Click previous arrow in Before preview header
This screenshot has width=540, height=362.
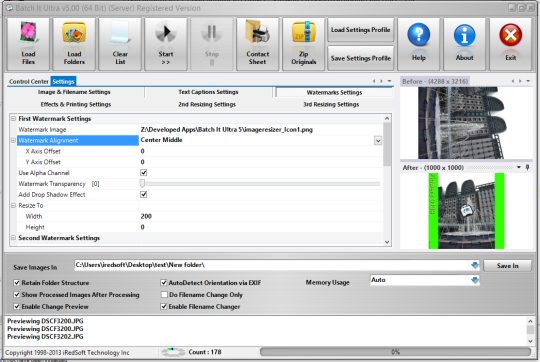tap(513, 81)
